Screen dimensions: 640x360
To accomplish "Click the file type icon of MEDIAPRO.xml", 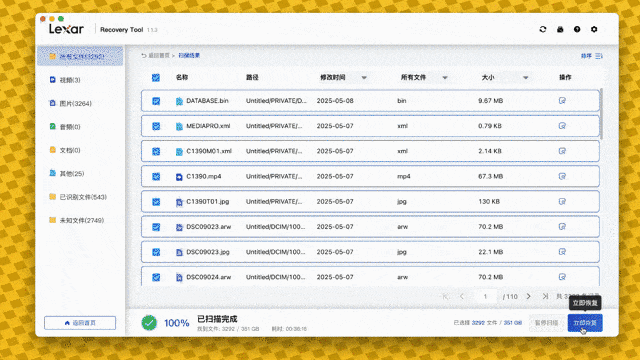I will click(179, 127).
